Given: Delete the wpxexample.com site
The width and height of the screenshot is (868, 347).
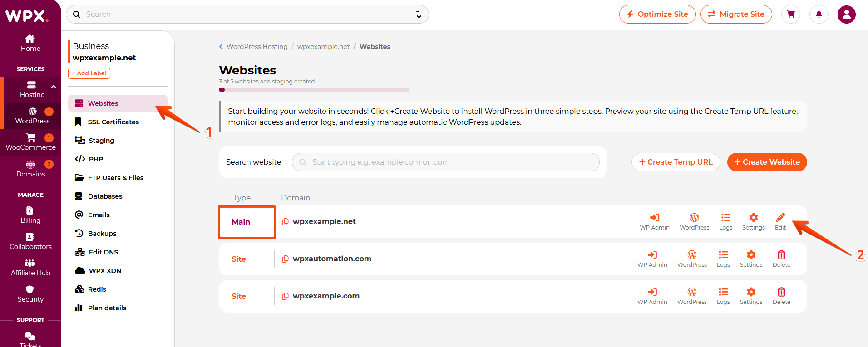Looking at the screenshot, I should (x=781, y=296).
